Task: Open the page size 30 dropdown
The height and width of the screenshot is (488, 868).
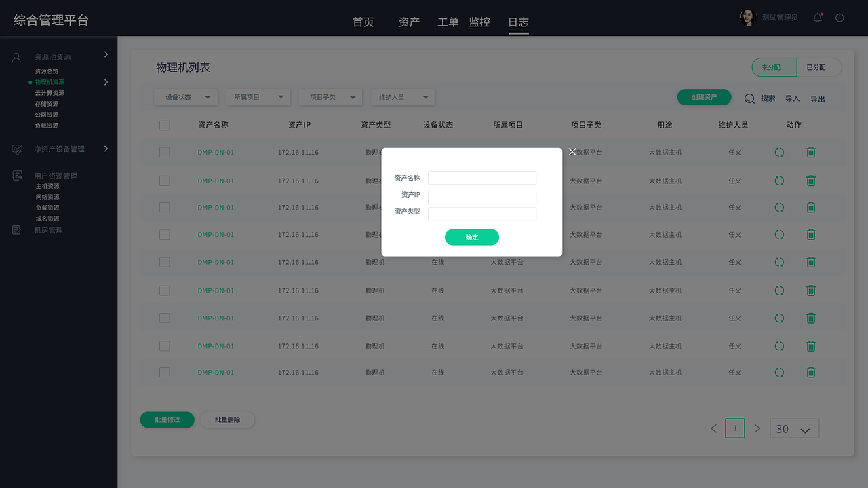Action: (x=794, y=428)
